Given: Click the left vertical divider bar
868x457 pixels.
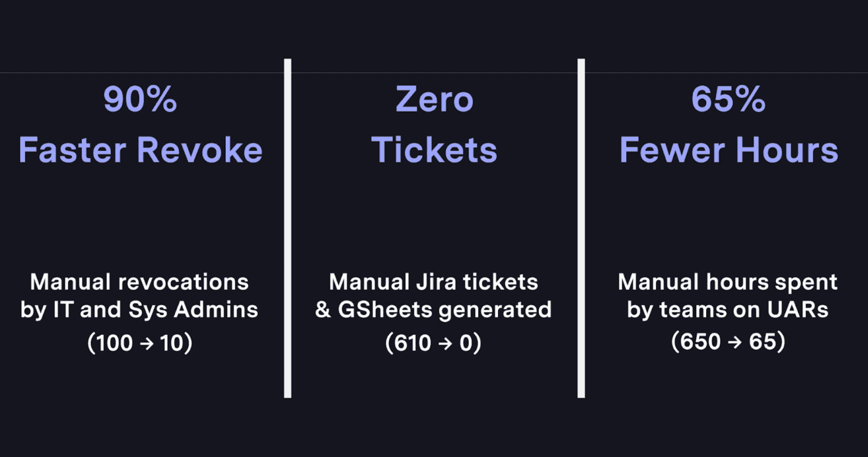Looking at the screenshot, I should pyautogui.click(x=287, y=228).
